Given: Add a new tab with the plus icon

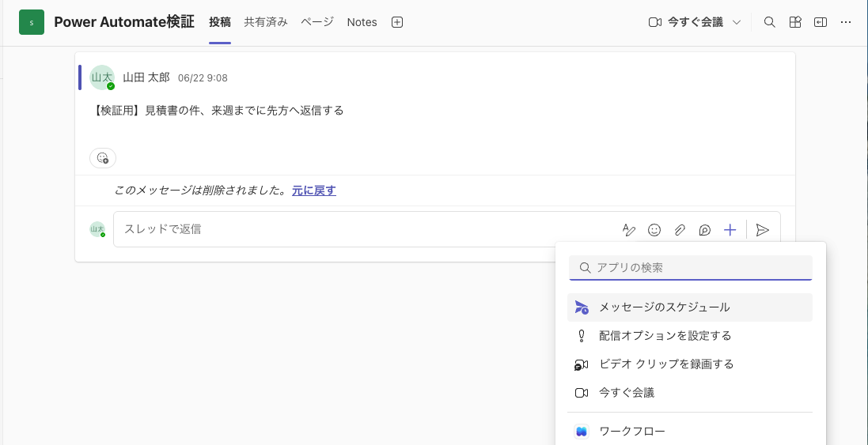Looking at the screenshot, I should pos(397,22).
